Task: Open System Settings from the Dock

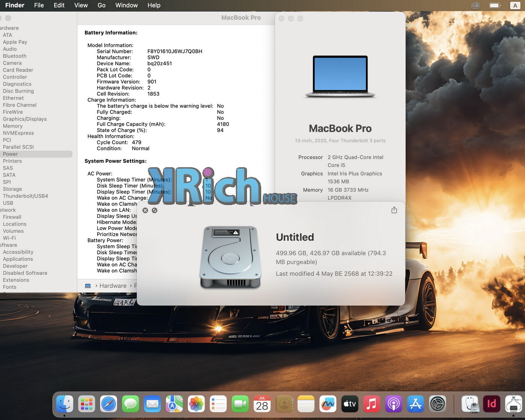Action: tap(438, 404)
